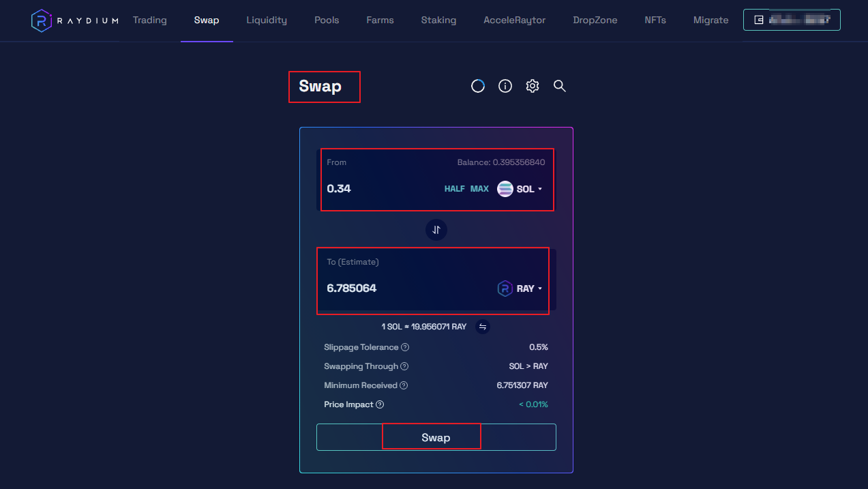Click the From amount field 0.34
Viewport: 868px width, 489px height.
point(339,189)
